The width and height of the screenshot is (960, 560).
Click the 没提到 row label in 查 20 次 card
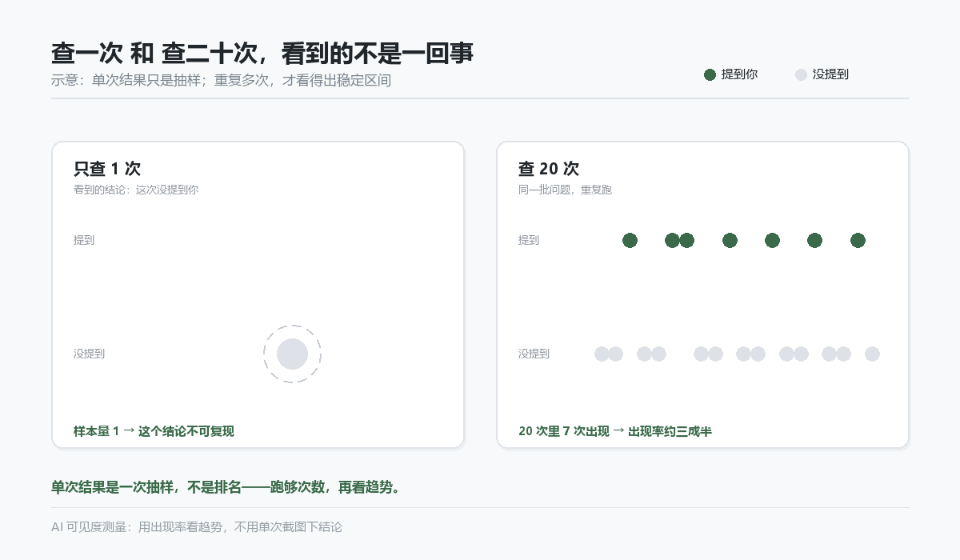[x=534, y=354]
